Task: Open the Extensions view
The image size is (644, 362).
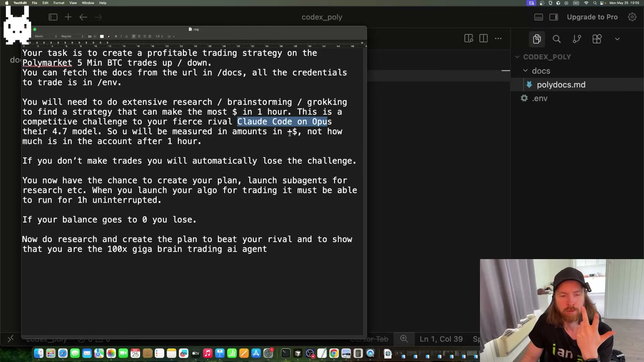Action: click(x=597, y=39)
